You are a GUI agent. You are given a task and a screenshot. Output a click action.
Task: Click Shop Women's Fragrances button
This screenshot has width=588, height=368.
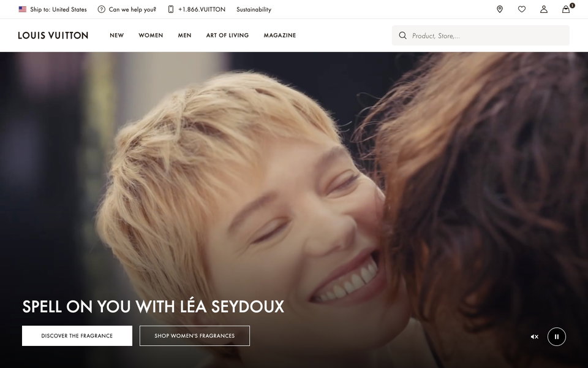(195, 335)
